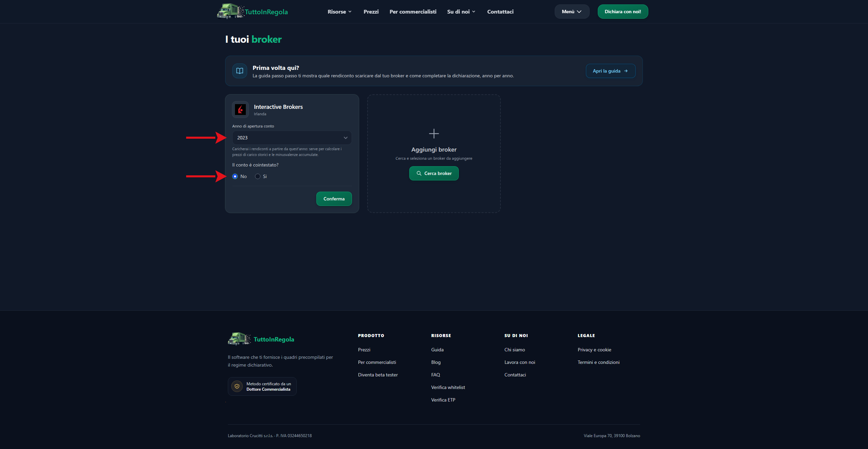This screenshot has width=868, height=449.
Task: Open the Privacy e cookie footer link
Action: (594, 350)
